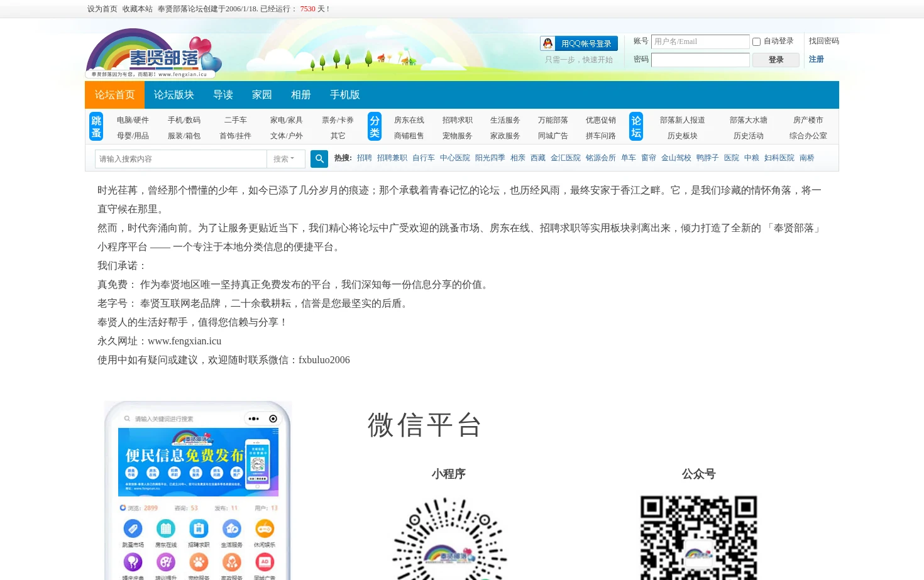The width and height of the screenshot is (924, 580).
Task: Go to the 家园 tab
Action: point(262,95)
